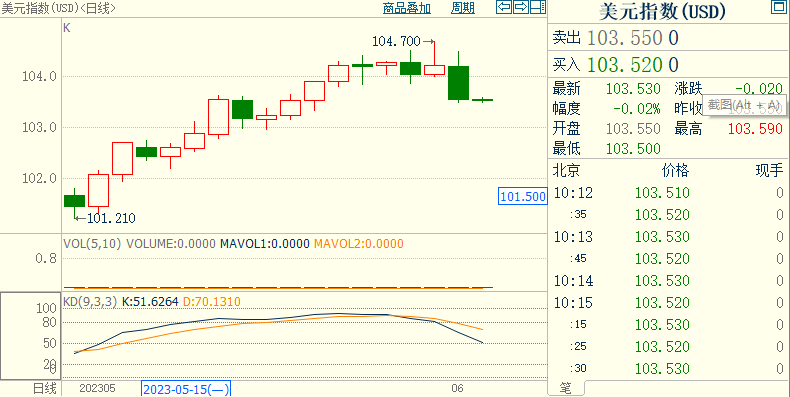This screenshot has height=397, width=790.
Task: Maximize the 美元指数(USD) quote panel
Action: (x=779, y=7)
